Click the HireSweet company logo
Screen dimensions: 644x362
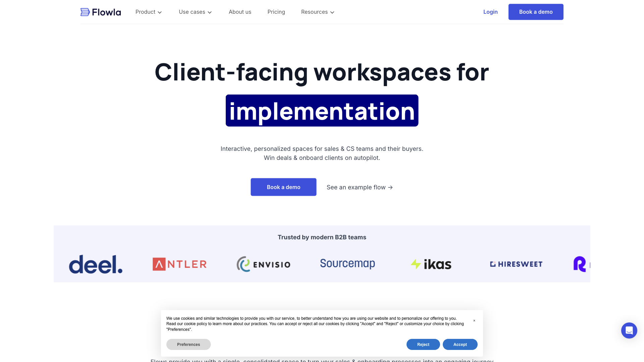(x=516, y=264)
